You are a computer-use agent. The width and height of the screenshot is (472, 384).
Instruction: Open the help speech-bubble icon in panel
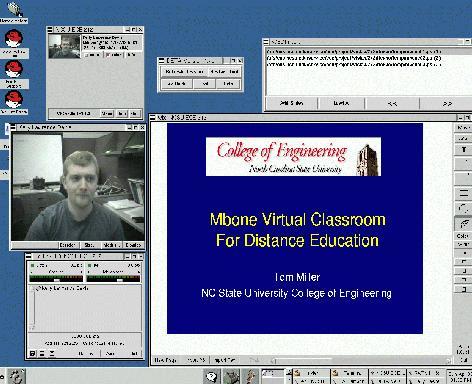click(211, 377)
